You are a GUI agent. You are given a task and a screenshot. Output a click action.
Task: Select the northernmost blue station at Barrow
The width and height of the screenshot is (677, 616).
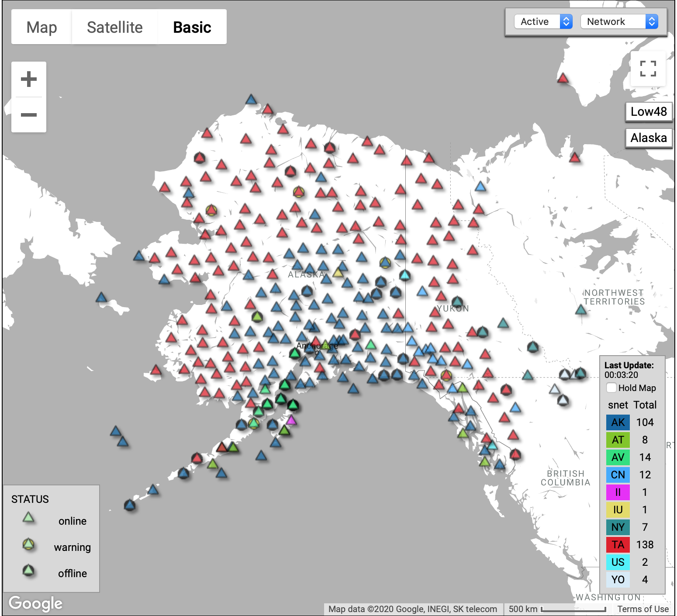pos(251,99)
